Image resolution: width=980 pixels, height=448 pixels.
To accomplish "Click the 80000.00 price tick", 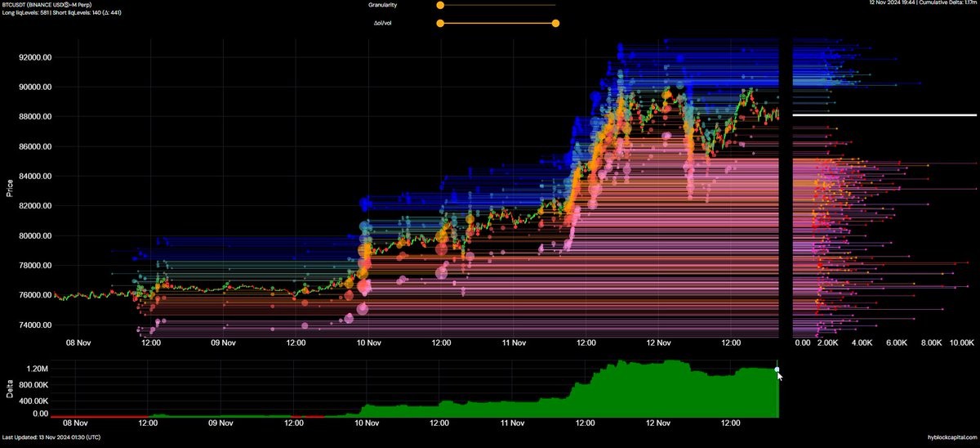I will (x=36, y=235).
